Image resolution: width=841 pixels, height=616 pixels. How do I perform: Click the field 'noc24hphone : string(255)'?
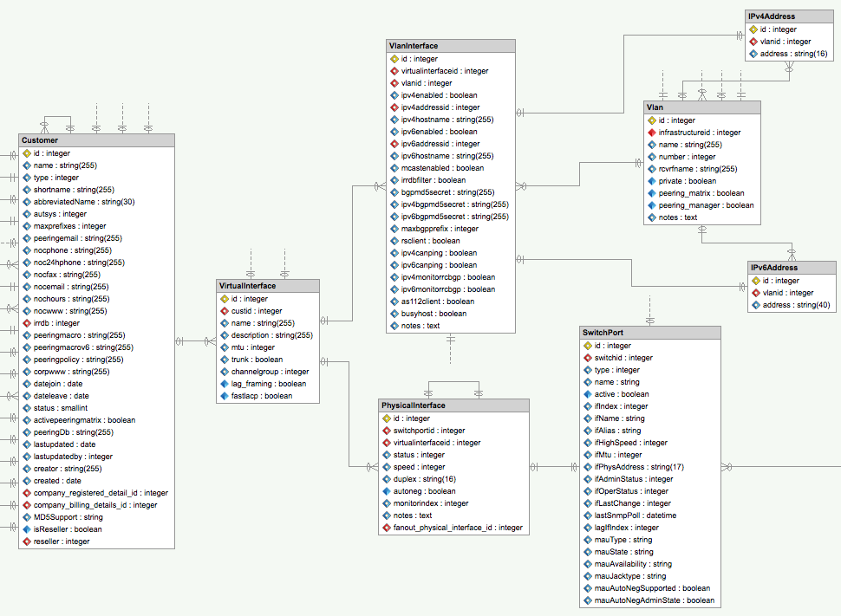coord(80,263)
